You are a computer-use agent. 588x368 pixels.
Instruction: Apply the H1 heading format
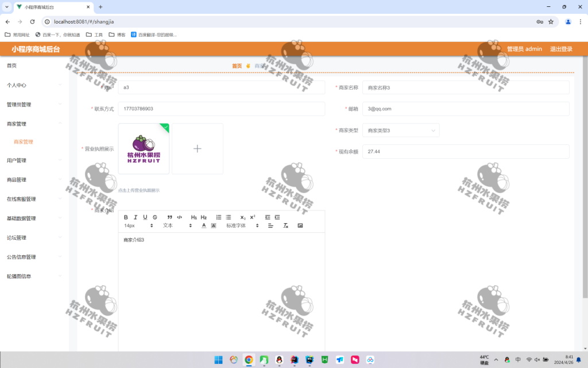194,217
